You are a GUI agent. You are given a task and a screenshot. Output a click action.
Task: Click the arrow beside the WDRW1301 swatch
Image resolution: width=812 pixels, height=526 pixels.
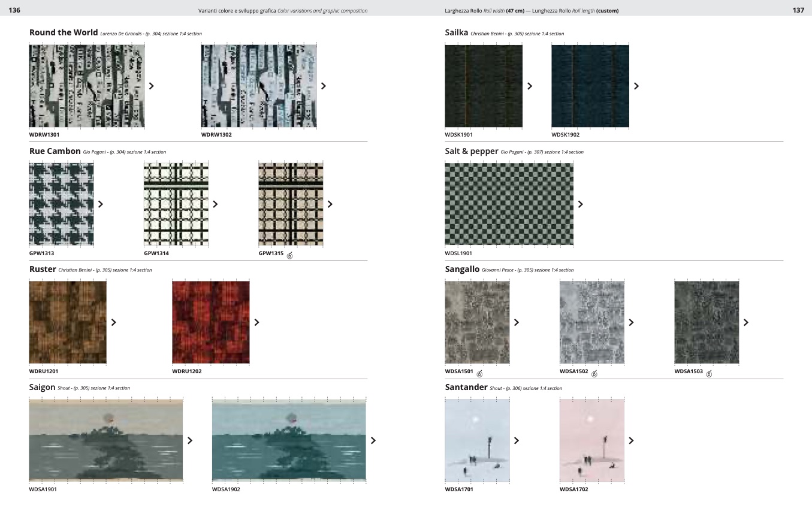(x=152, y=86)
